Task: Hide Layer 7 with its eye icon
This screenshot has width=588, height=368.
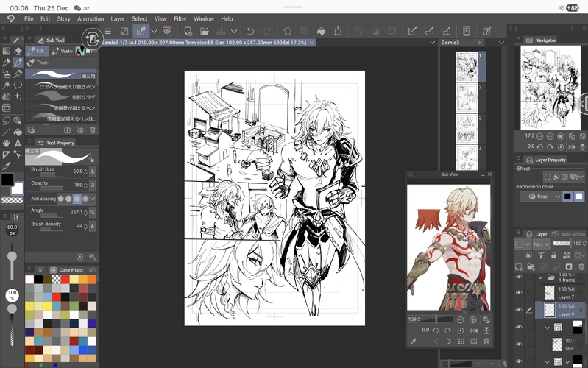Action: coord(519,292)
